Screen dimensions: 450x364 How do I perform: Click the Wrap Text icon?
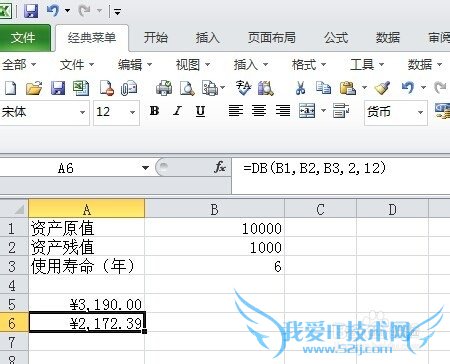(341, 111)
